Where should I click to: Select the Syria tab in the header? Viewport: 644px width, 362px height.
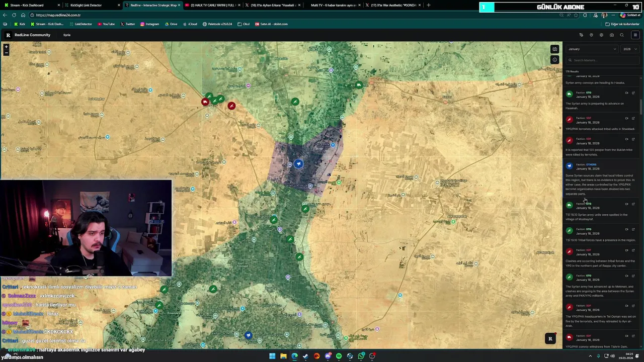[67, 35]
